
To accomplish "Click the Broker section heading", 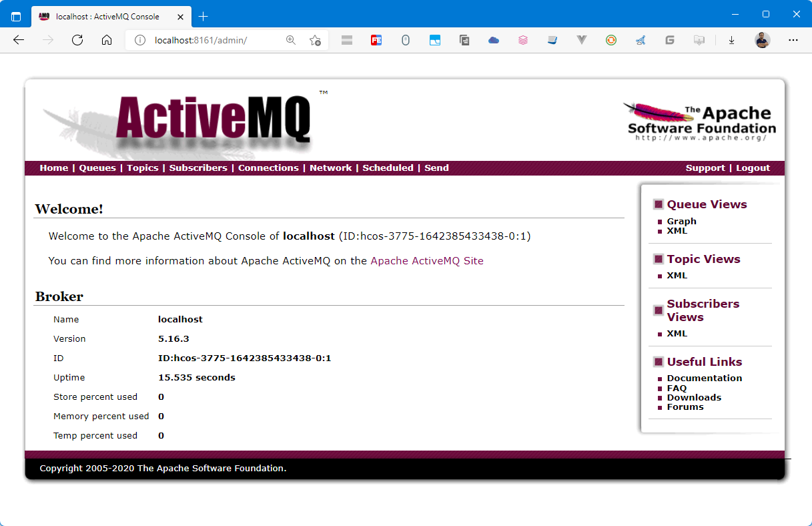I will (x=59, y=296).
